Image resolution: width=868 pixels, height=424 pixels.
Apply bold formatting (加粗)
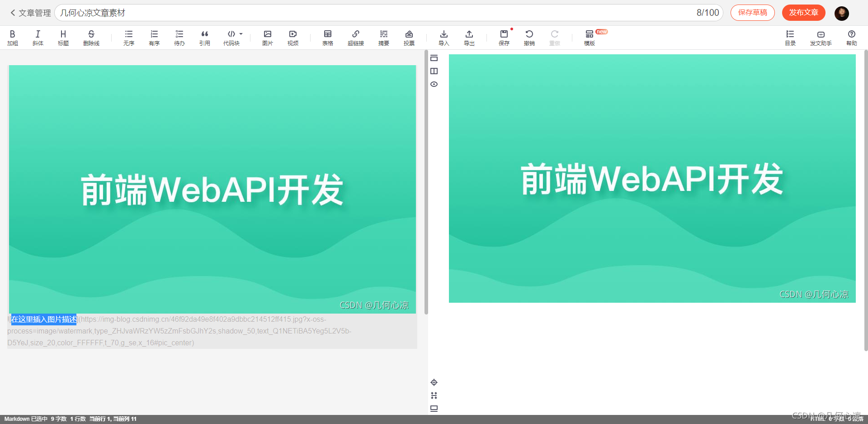pos(13,38)
